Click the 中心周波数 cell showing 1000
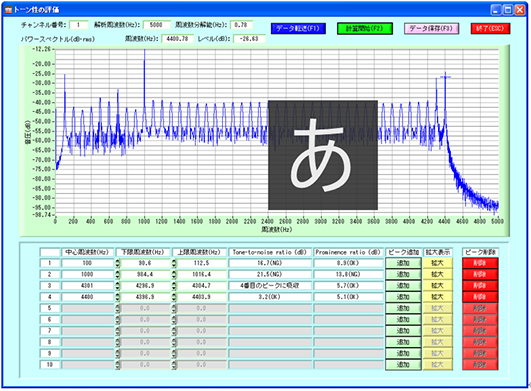This screenshot has width=531, height=391. pyautogui.click(x=87, y=275)
